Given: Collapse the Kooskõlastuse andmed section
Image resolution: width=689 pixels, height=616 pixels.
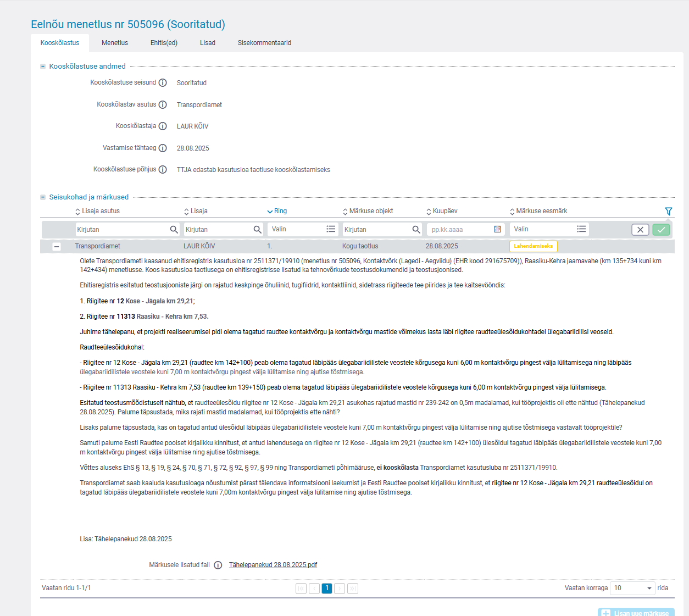Looking at the screenshot, I should 43,66.
